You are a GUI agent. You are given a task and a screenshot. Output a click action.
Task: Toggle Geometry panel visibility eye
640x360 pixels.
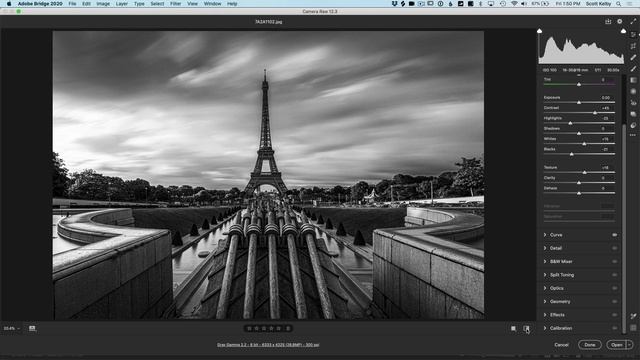pos(614,302)
